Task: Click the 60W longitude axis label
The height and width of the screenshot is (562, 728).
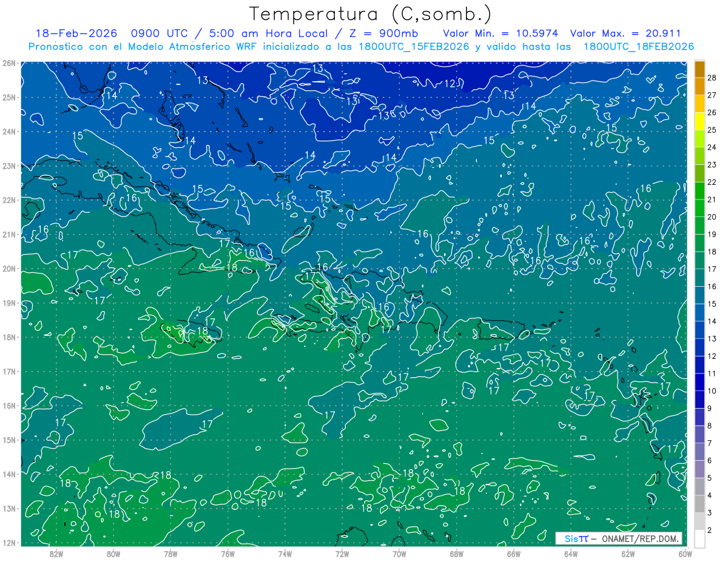Action: click(x=686, y=554)
